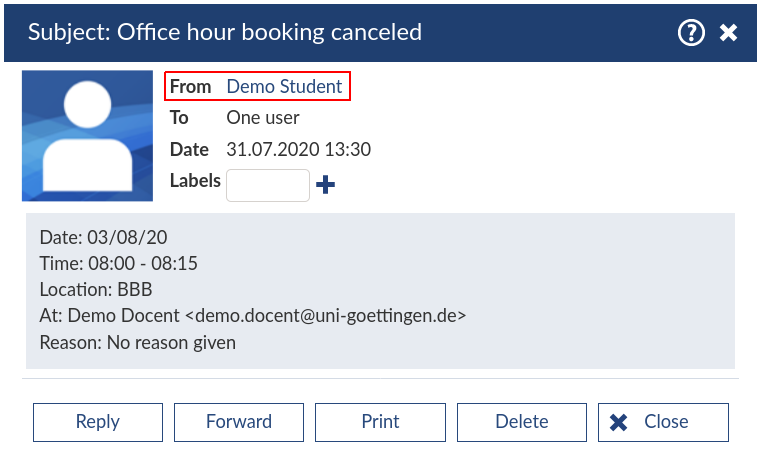
Task: Click the docent email address line
Action: 253,316
